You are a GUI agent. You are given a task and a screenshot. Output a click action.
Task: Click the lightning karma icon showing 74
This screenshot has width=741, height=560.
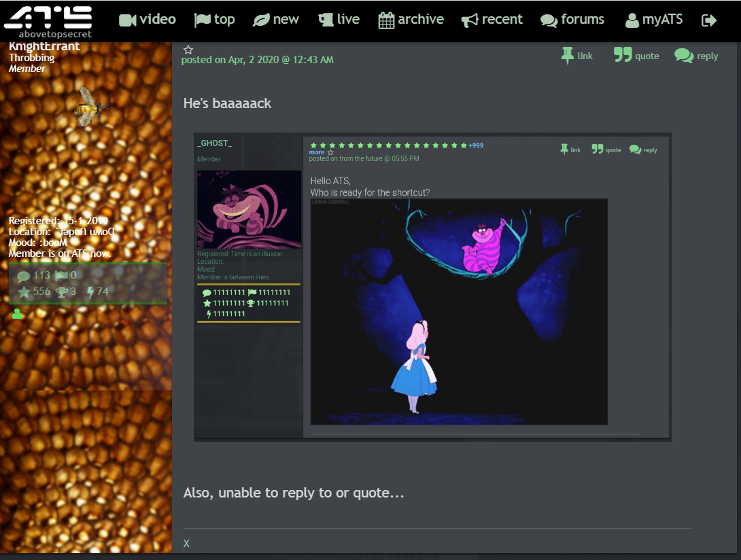(90, 292)
